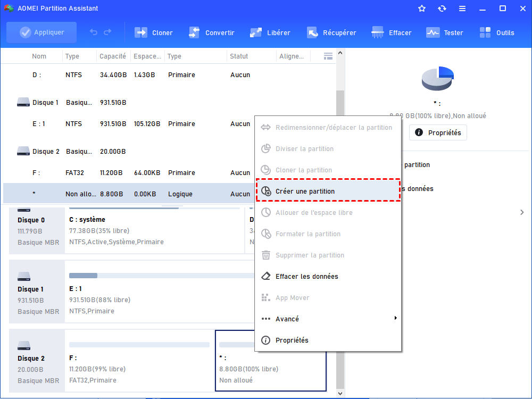Select the Non alloué 8.80GB row
532x399 pixels.
tap(129, 194)
